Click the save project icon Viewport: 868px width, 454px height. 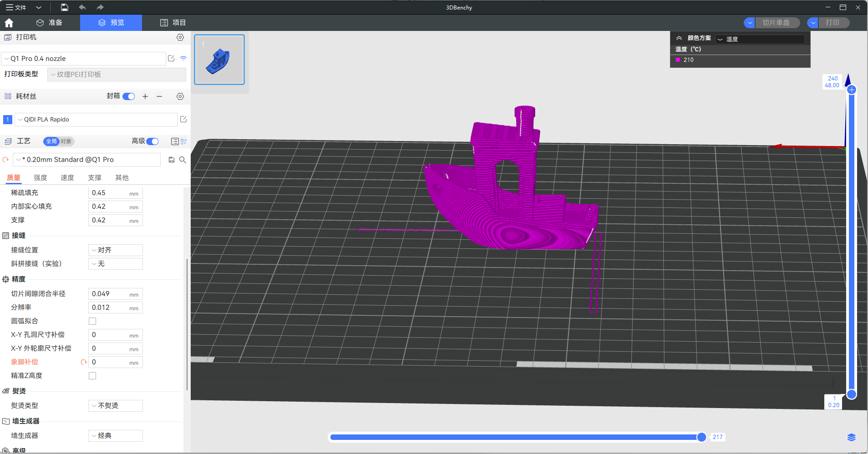(x=65, y=7)
